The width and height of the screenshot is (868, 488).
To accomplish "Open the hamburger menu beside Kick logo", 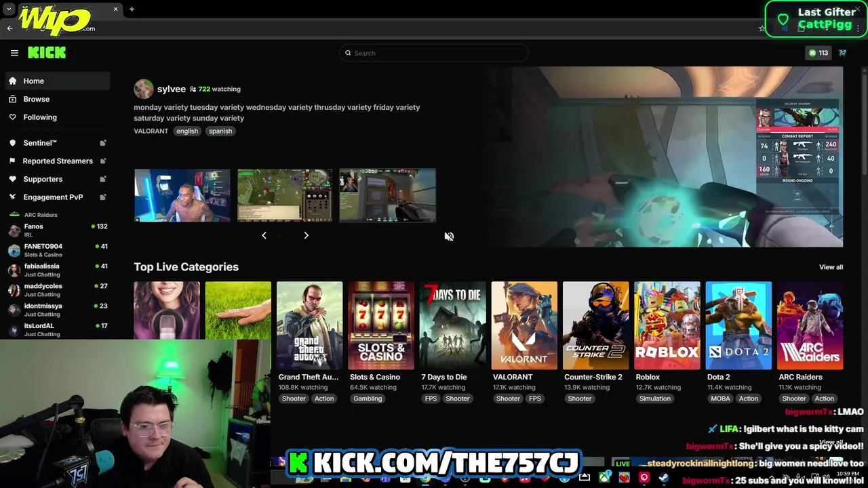I will coord(14,53).
